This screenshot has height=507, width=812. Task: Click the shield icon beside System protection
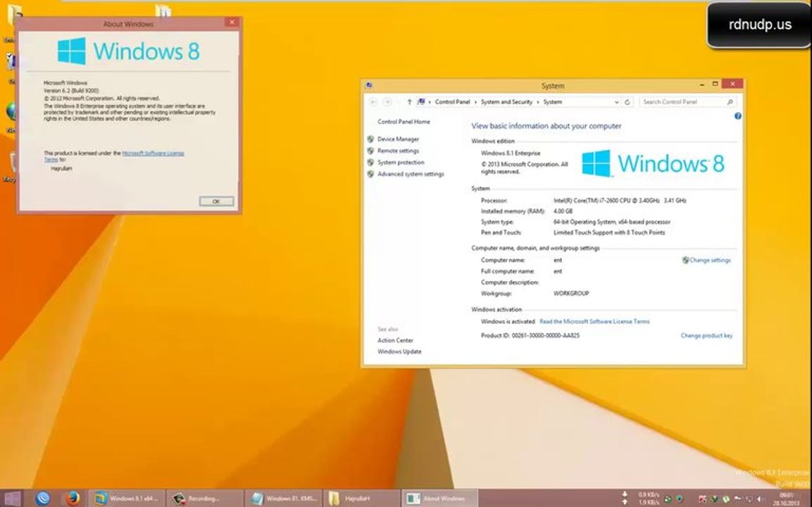tap(370, 163)
